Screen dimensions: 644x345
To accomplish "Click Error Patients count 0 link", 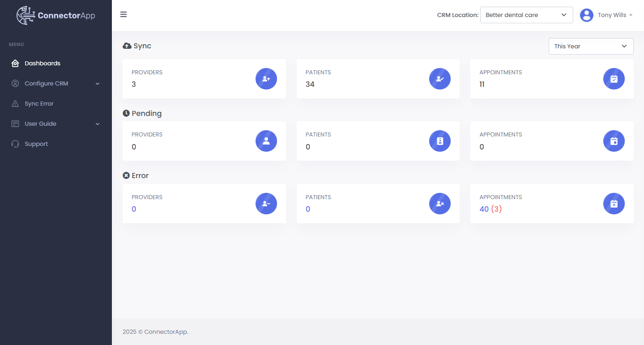I will pos(307,209).
